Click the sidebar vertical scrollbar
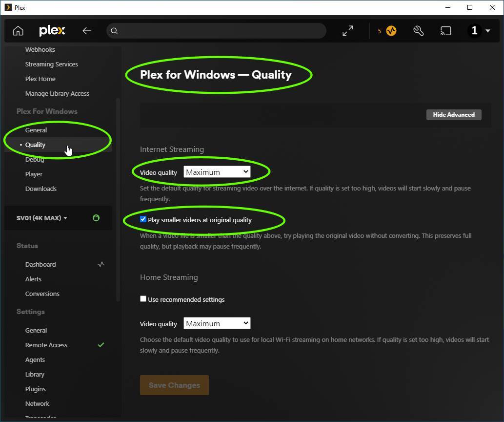Image resolution: width=504 pixels, height=422 pixels. click(x=118, y=200)
